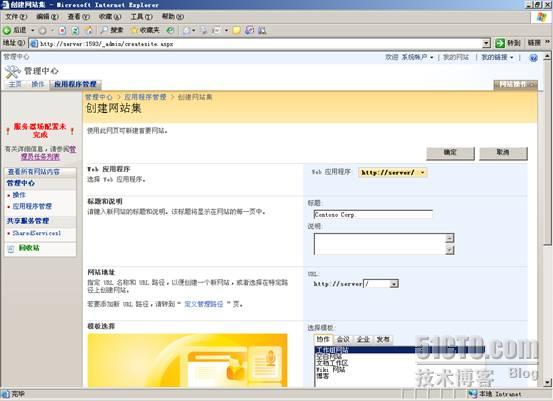Open the 编辑 menu

click(x=47, y=17)
